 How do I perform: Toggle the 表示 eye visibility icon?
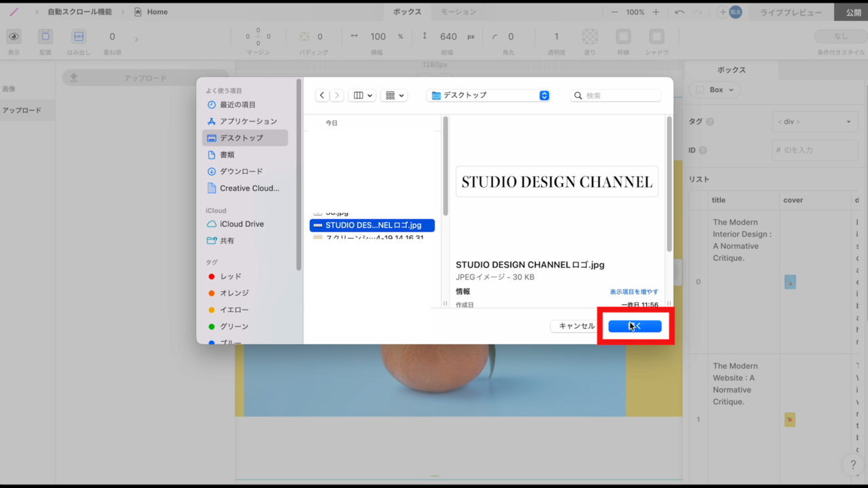point(14,37)
